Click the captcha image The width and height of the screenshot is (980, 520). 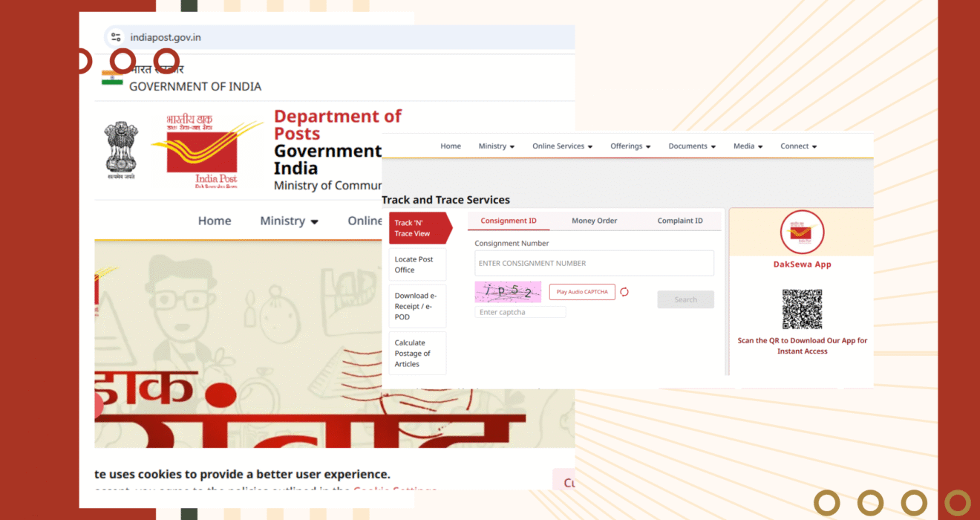point(508,292)
